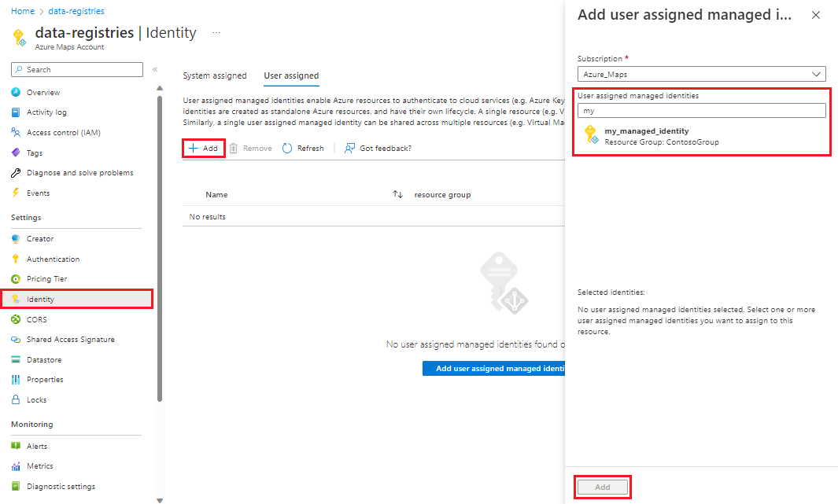The height and width of the screenshot is (504, 838).
Task: Click the Overview globe icon
Action: point(16,92)
